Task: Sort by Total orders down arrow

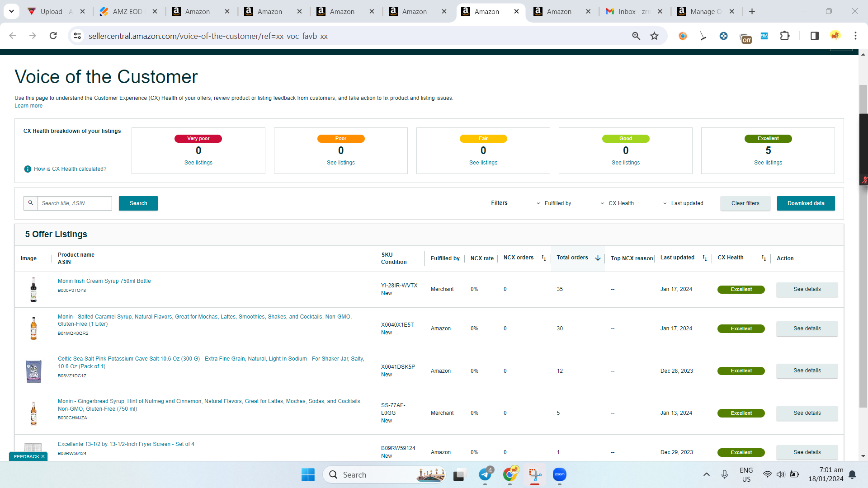Action: tap(598, 258)
